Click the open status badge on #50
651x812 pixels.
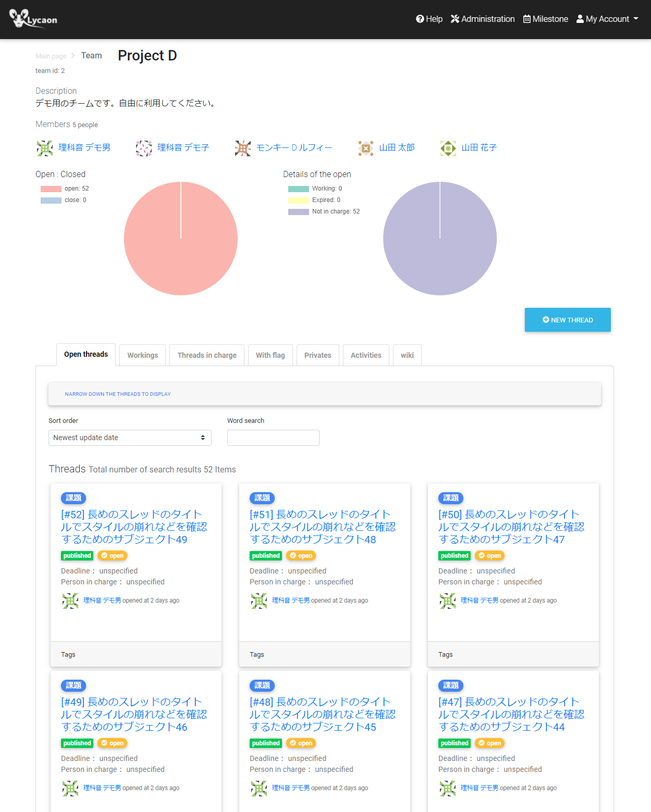pos(490,556)
